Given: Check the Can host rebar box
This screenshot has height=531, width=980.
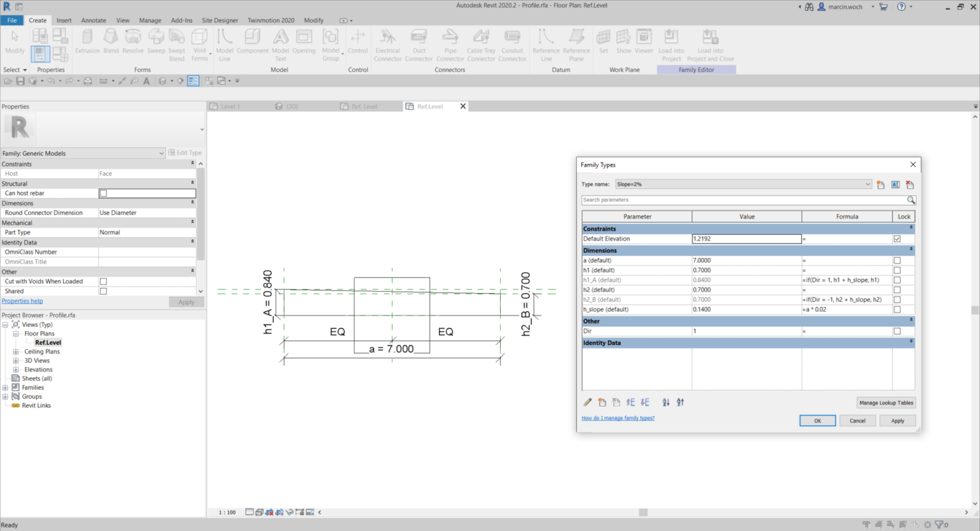Looking at the screenshot, I should point(103,193).
